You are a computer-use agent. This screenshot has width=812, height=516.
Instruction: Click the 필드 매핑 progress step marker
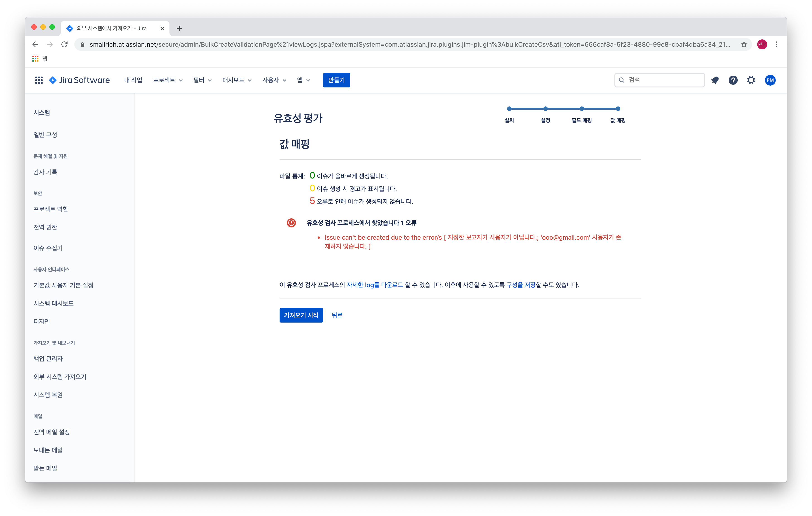point(582,109)
